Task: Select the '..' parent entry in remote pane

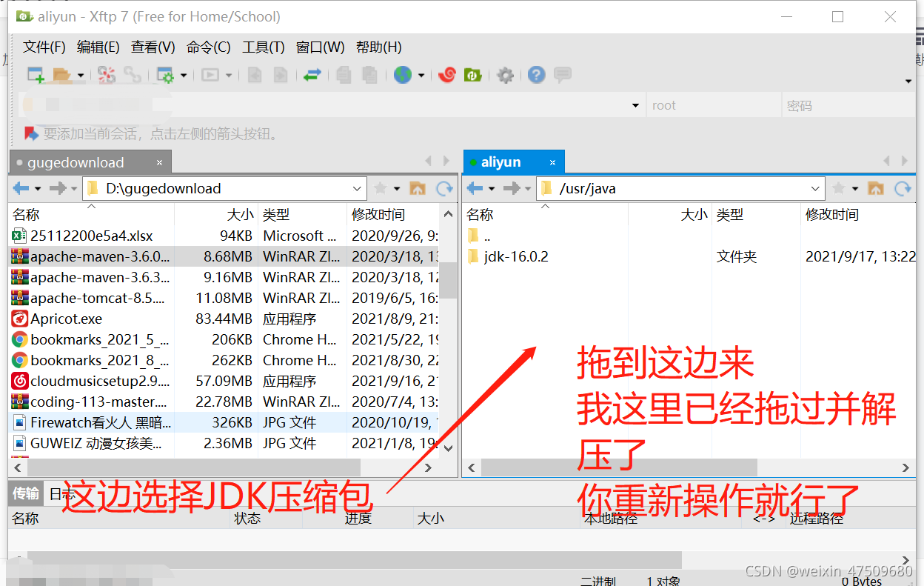Action: [x=479, y=236]
